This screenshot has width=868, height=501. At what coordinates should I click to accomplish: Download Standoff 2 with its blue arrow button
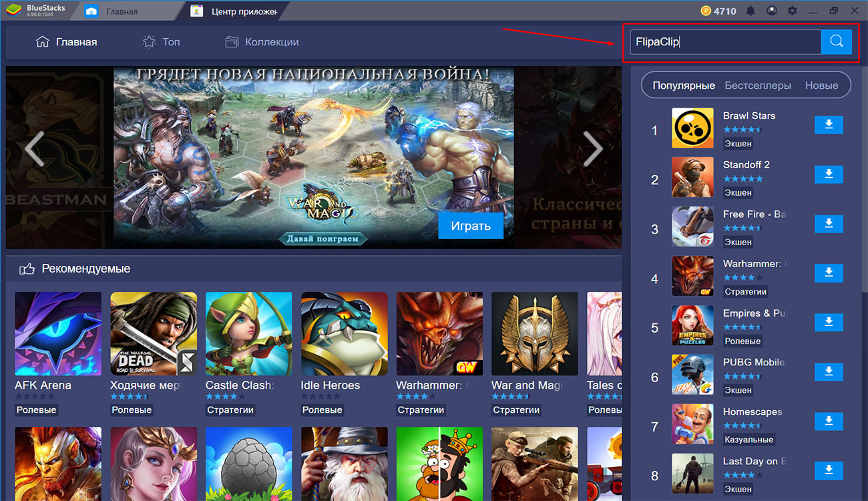pyautogui.click(x=829, y=174)
